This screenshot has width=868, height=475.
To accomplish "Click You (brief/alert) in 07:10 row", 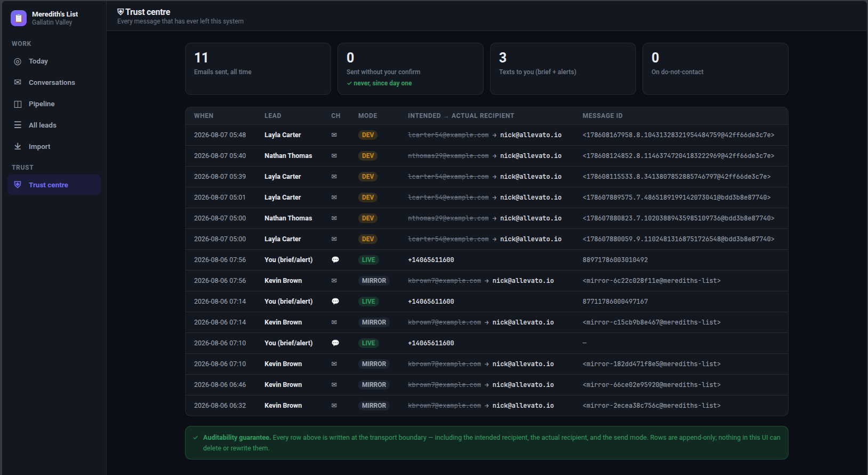I will point(288,343).
